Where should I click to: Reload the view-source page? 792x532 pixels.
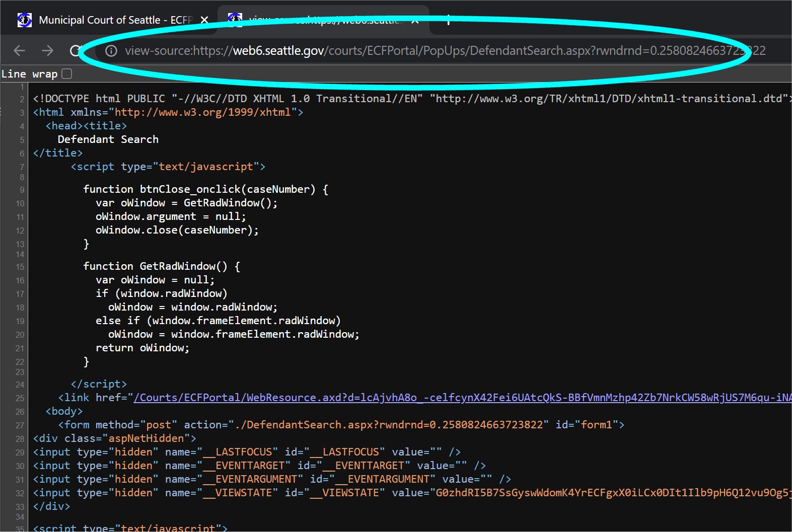click(x=76, y=50)
